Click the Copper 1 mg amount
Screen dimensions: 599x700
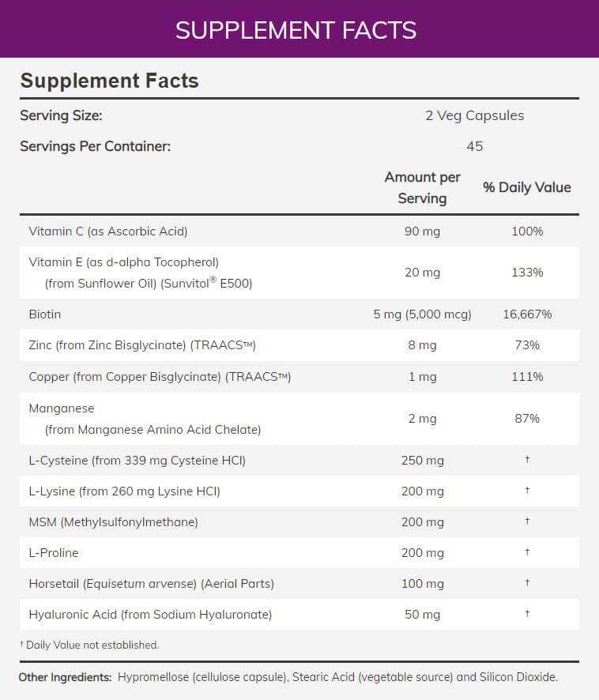[422, 377]
